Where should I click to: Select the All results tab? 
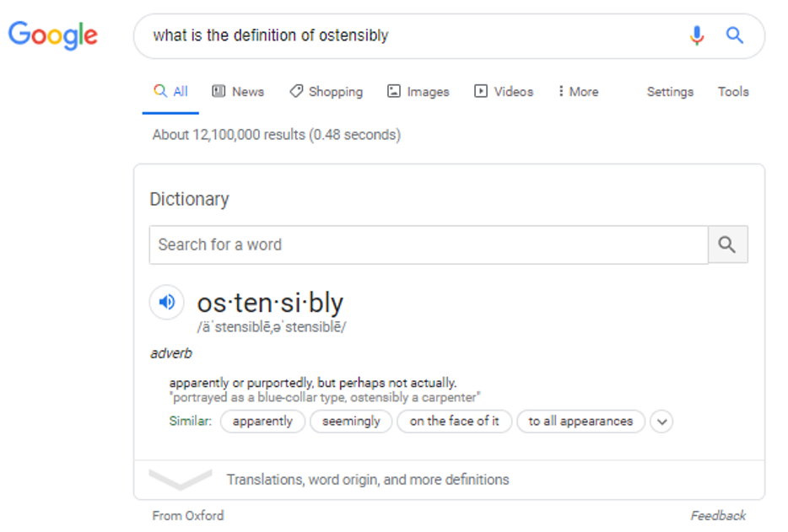tap(171, 92)
